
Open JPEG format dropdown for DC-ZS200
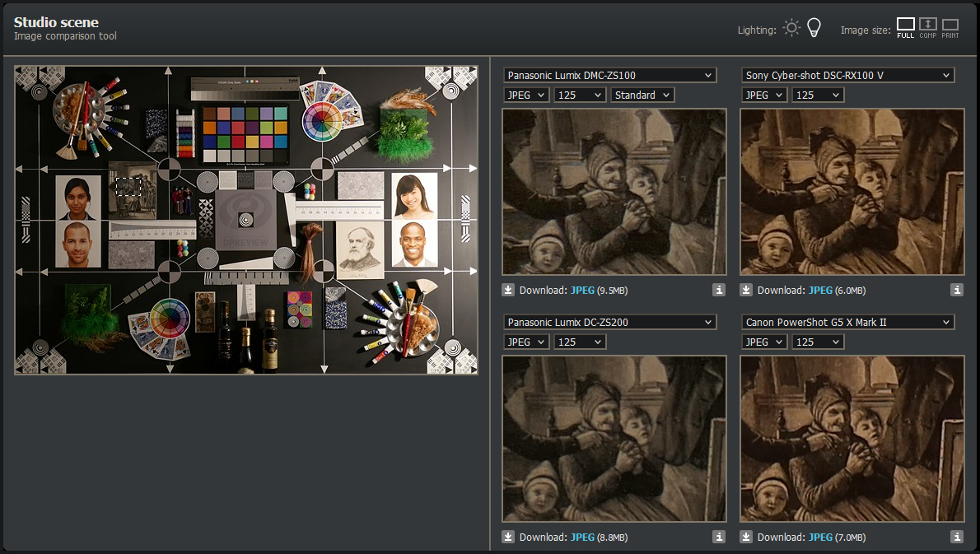click(526, 342)
